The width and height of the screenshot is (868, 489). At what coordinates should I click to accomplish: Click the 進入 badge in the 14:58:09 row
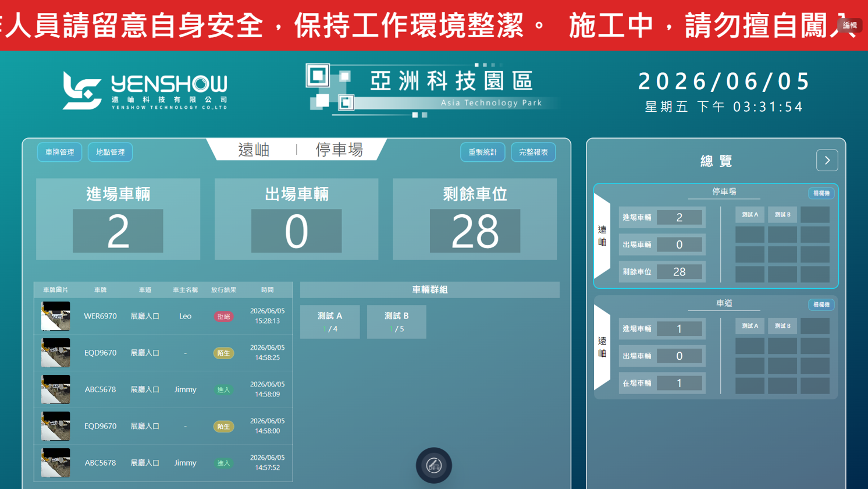pyautogui.click(x=223, y=390)
